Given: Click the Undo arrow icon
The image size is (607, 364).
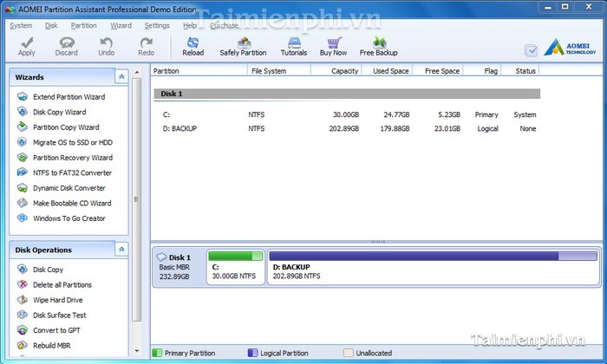Looking at the screenshot, I should pos(106,42).
